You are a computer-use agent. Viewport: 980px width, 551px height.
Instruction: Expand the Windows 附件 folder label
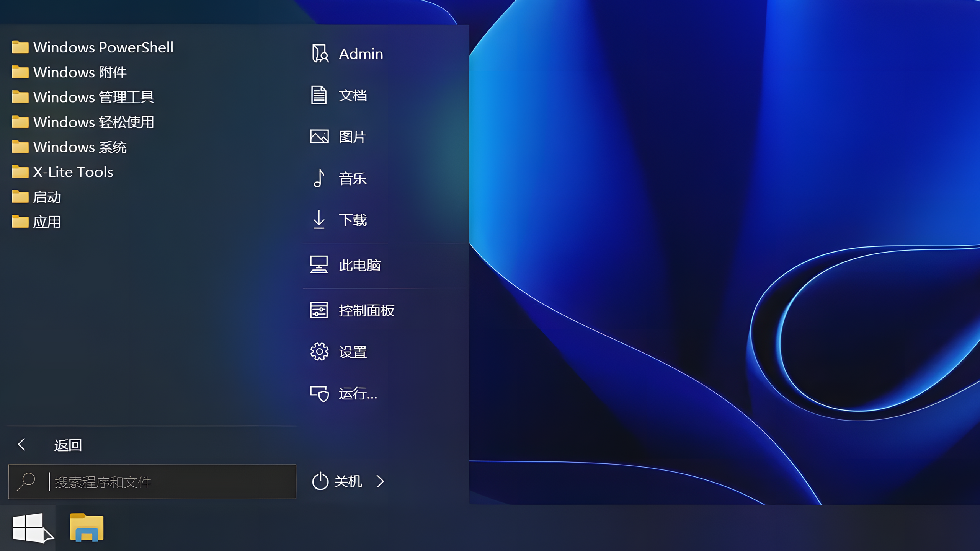point(80,72)
